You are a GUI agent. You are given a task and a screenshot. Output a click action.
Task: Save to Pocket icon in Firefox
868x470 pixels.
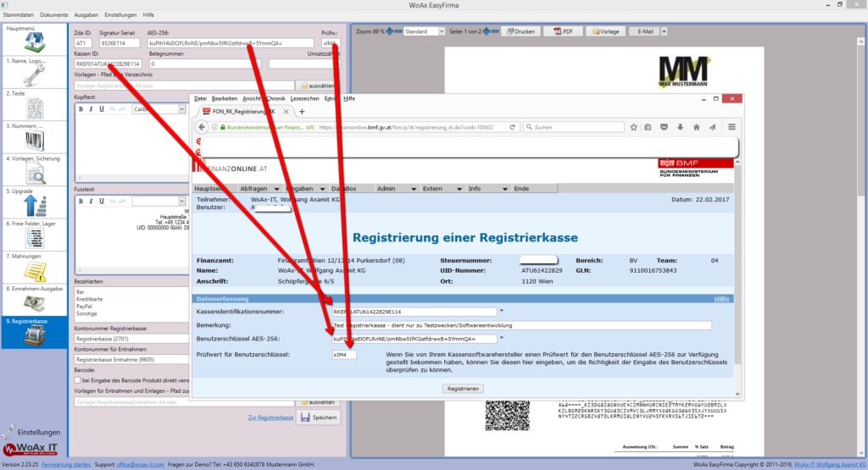click(x=665, y=127)
